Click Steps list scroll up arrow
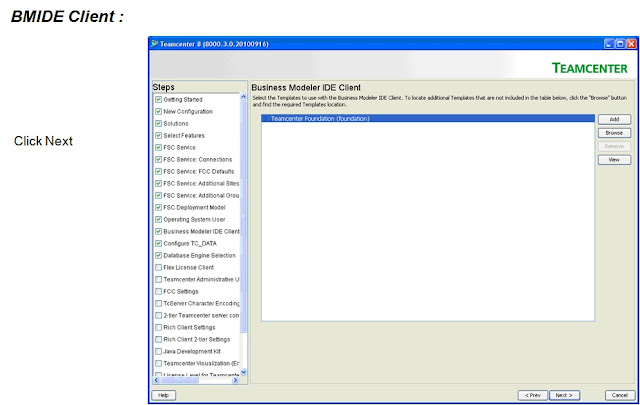 coord(244,97)
